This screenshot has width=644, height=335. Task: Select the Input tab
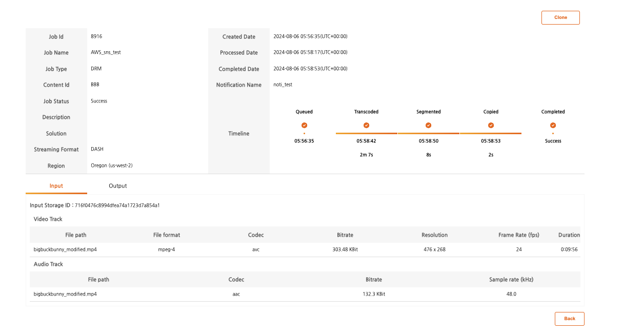pyautogui.click(x=56, y=186)
